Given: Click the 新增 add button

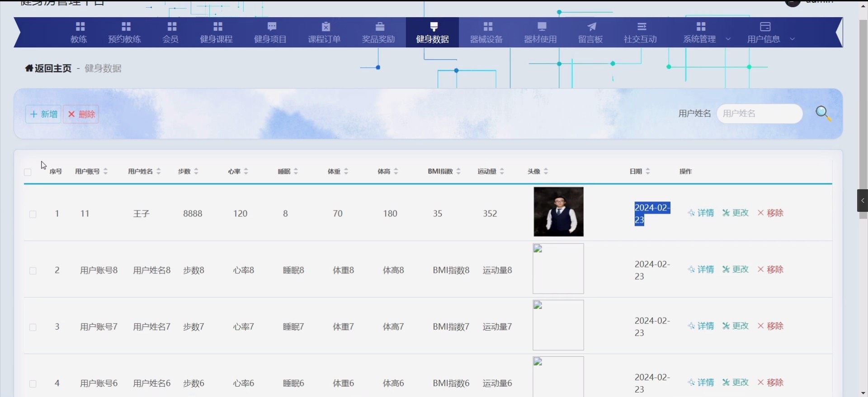Looking at the screenshot, I should 43,114.
